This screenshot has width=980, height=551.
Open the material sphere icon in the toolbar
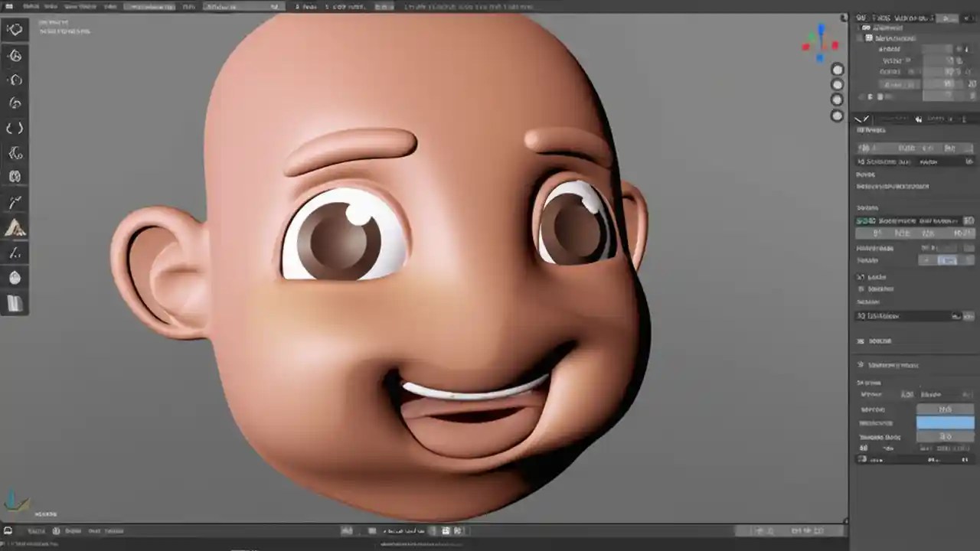(15, 277)
